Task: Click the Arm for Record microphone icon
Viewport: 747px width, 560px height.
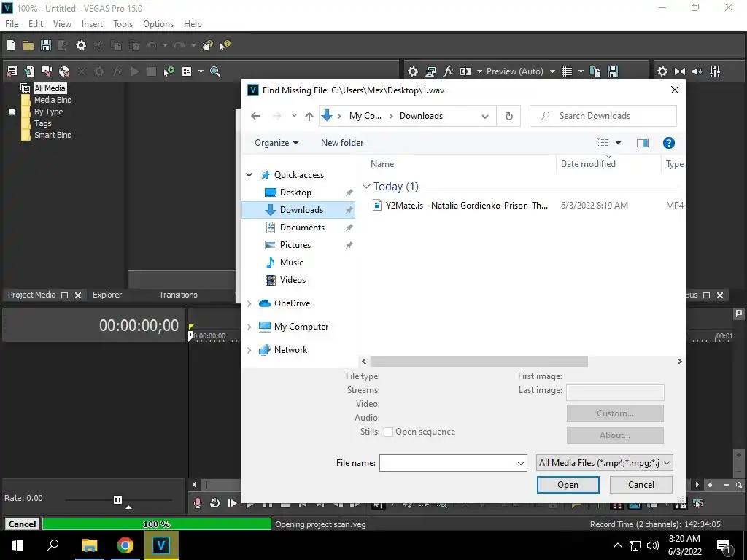Action: [x=198, y=503]
